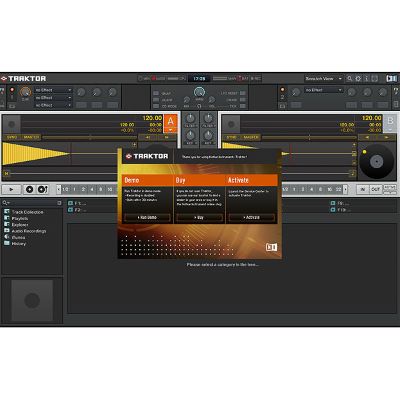Click the Activate button in dialog

252,218
